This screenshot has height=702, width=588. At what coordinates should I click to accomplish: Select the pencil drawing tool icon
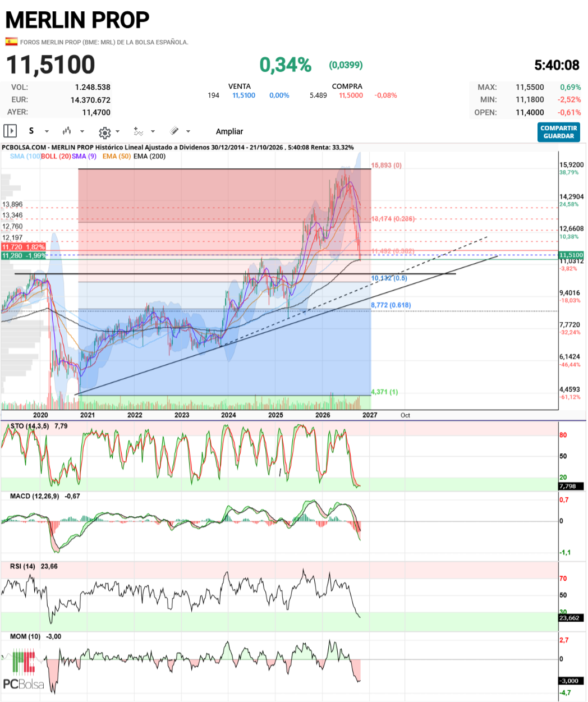pyautogui.click(x=174, y=131)
